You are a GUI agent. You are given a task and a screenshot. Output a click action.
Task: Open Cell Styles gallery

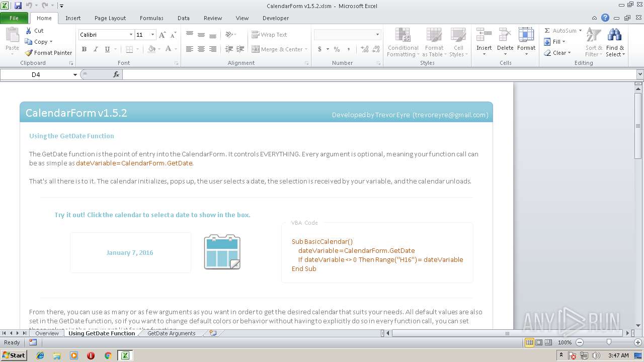(x=458, y=43)
